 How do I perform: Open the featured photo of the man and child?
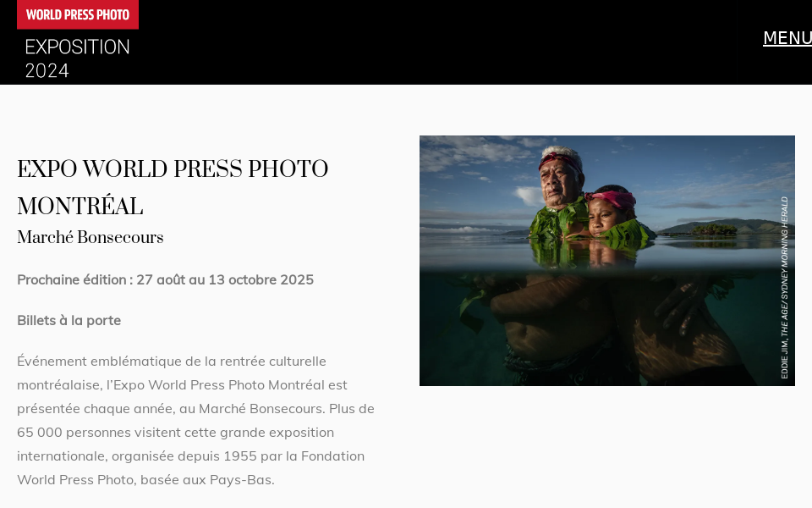607,261
